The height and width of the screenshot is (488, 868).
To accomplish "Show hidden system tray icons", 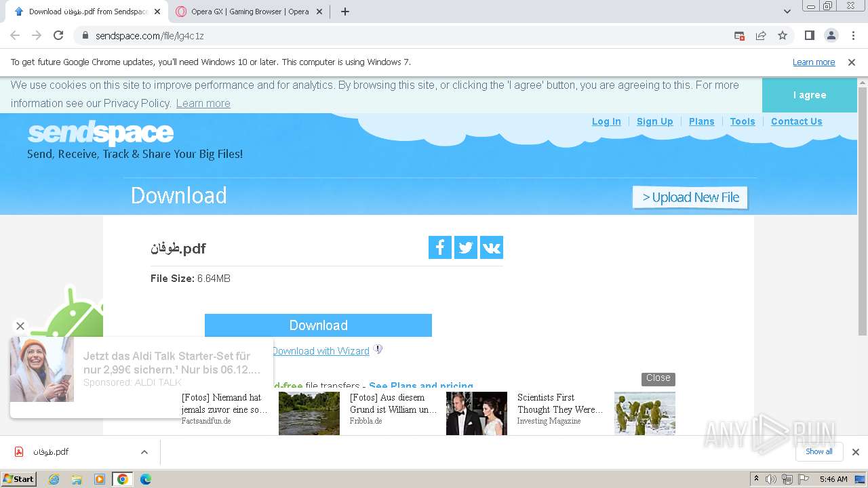I will (x=756, y=479).
